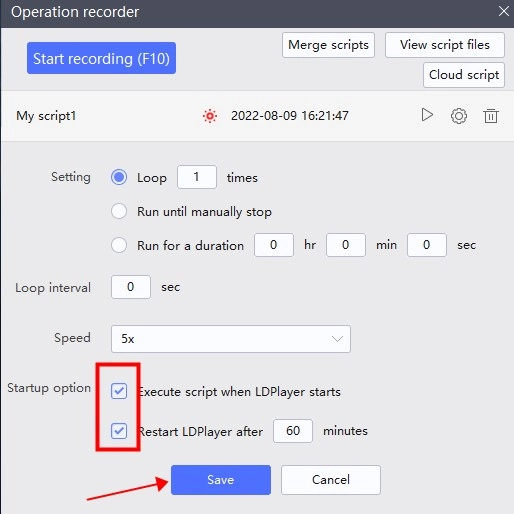Image resolution: width=514 pixels, height=514 pixels.
Task: Click the red sun icon beside the date
Action: tap(210, 116)
